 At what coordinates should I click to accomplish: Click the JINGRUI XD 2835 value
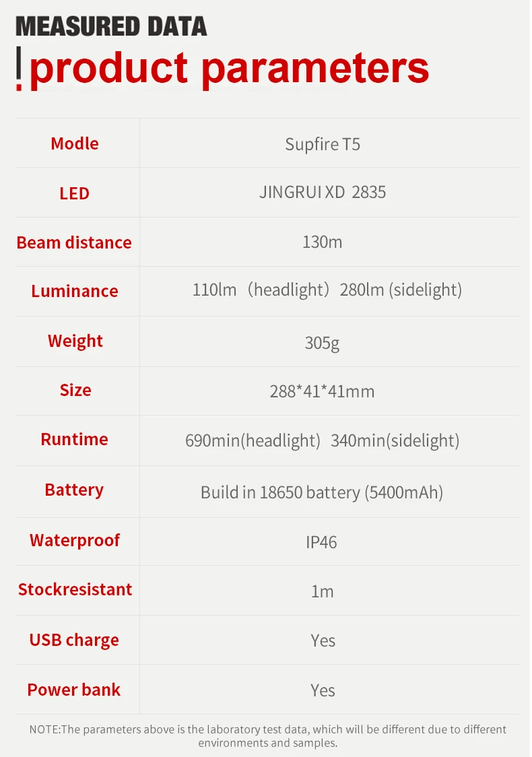click(323, 193)
